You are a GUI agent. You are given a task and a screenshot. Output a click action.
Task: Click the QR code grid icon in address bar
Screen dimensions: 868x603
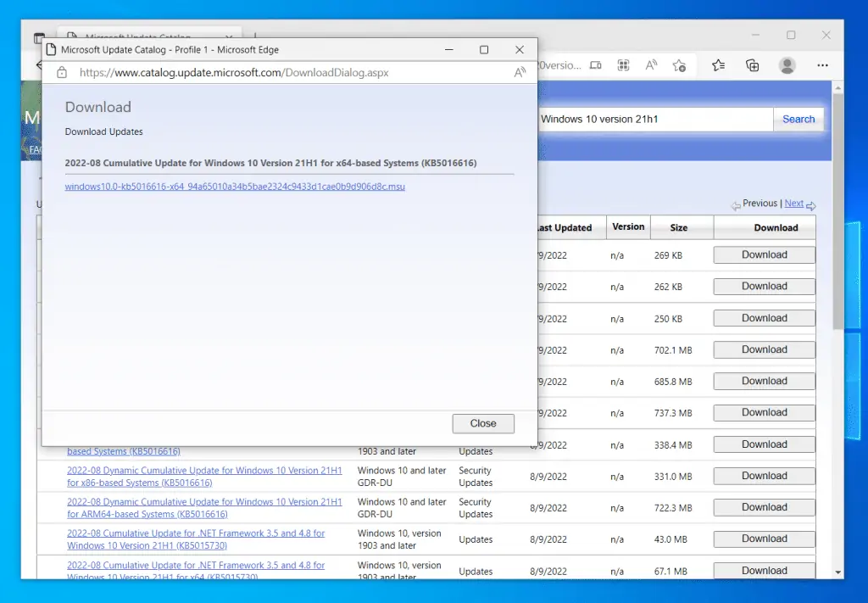coord(623,65)
